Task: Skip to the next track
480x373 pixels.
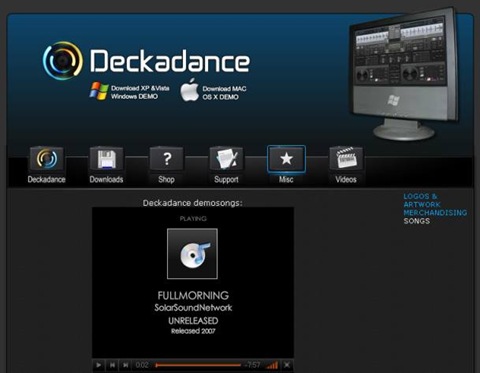Action: pos(126,365)
